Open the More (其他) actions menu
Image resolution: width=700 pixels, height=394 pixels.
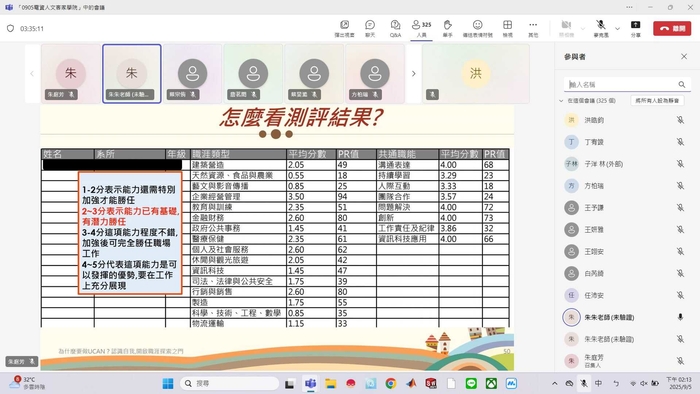[533, 29]
